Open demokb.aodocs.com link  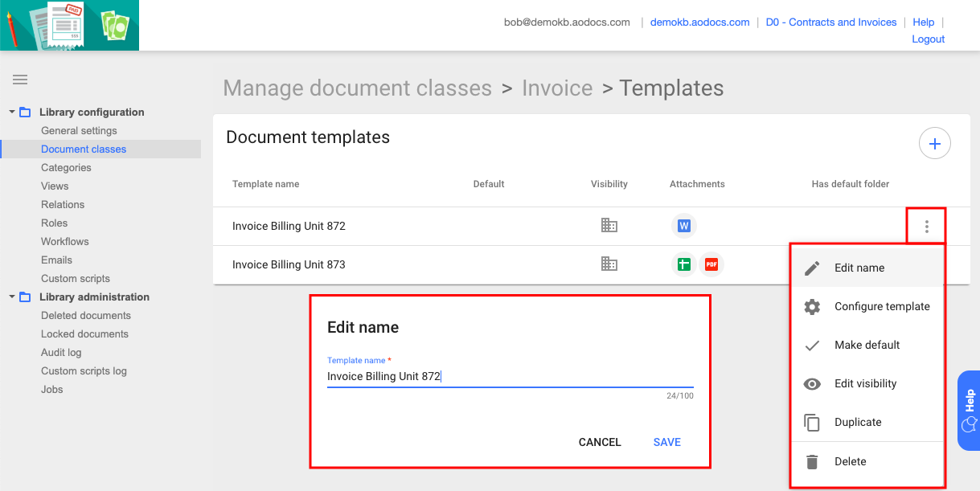point(699,23)
